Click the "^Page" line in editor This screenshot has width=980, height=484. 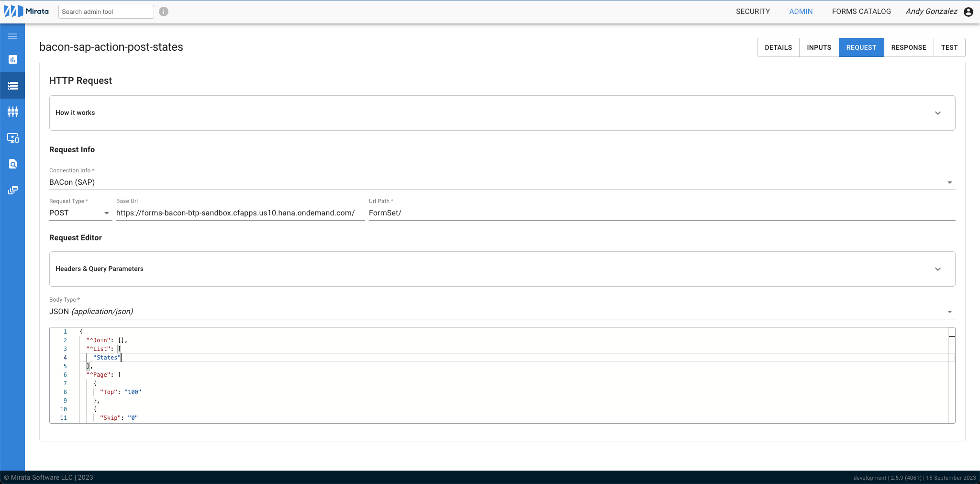pos(103,375)
